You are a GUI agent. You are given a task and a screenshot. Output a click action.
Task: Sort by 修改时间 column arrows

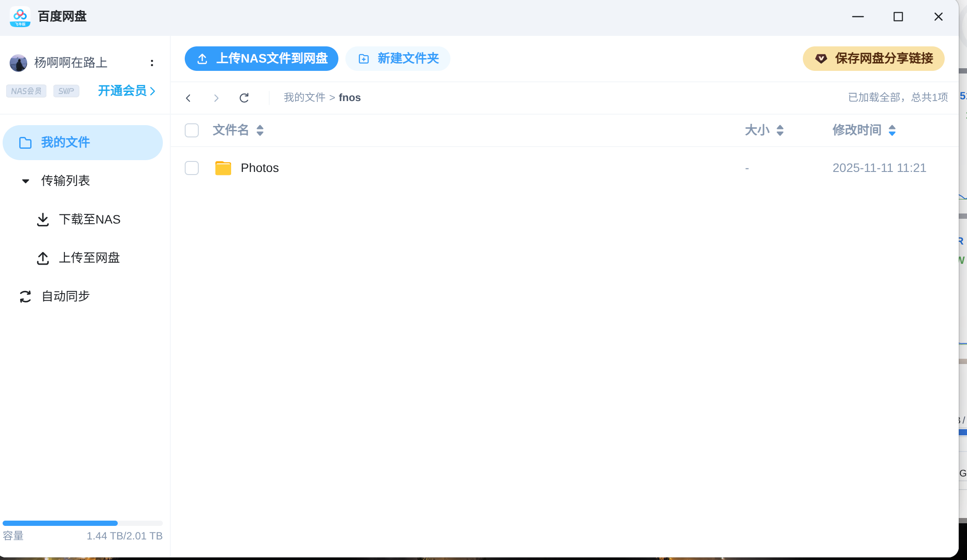(x=892, y=130)
